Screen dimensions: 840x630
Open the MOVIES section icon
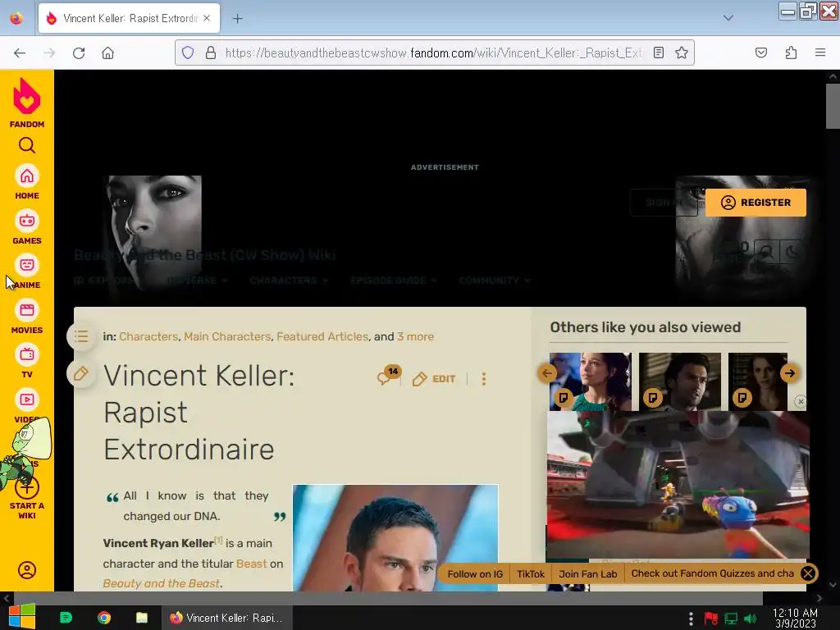(27, 310)
